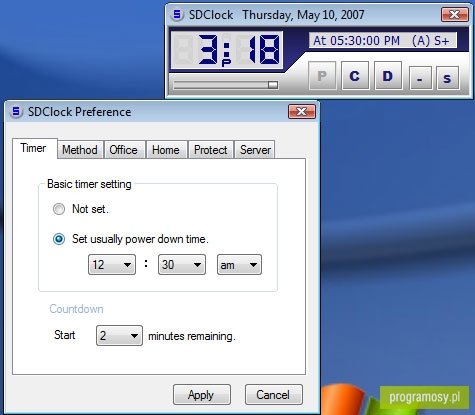Click the 3:18 digital clock display

tap(227, 50)
